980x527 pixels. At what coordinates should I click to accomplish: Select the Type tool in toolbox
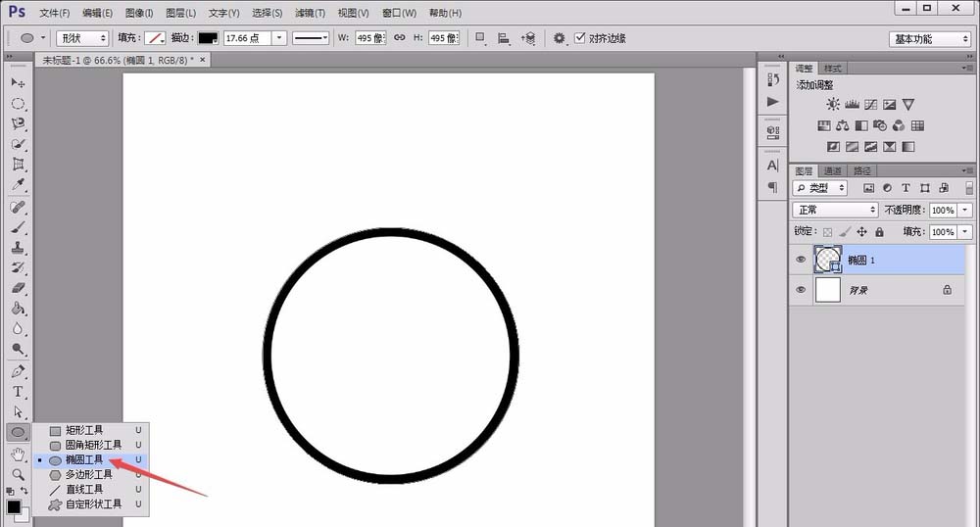click(18, 392)
